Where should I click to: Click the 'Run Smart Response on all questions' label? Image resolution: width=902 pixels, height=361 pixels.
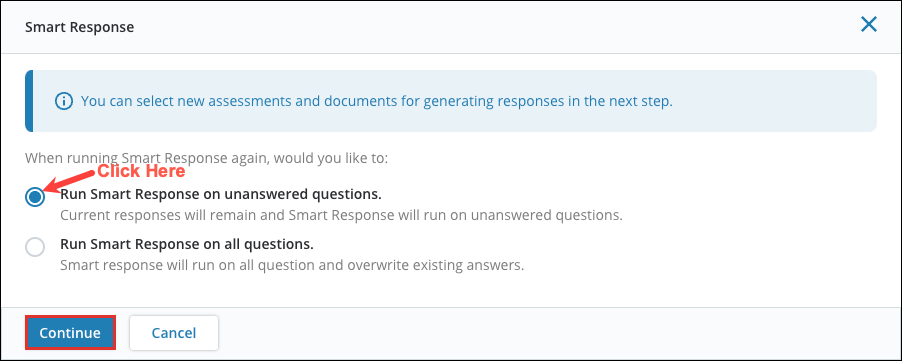tap(186, 244)
